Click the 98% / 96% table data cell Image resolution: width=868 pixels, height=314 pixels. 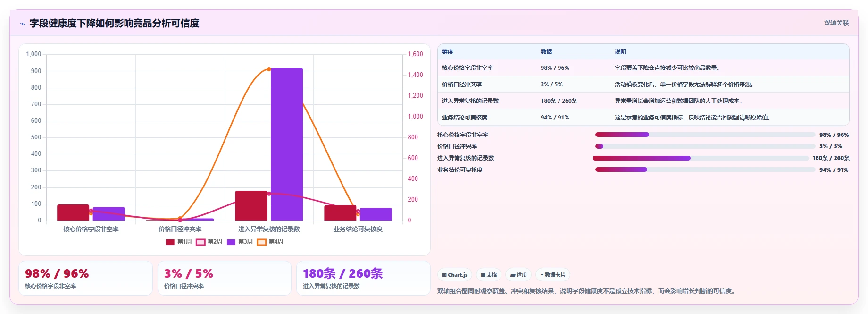pyautogui.click(x=573, y=68)
